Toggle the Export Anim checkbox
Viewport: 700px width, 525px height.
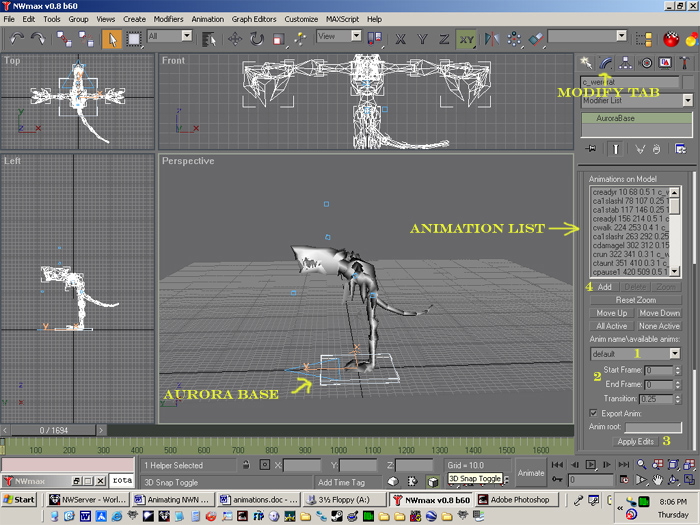click(x=593, y=412)
